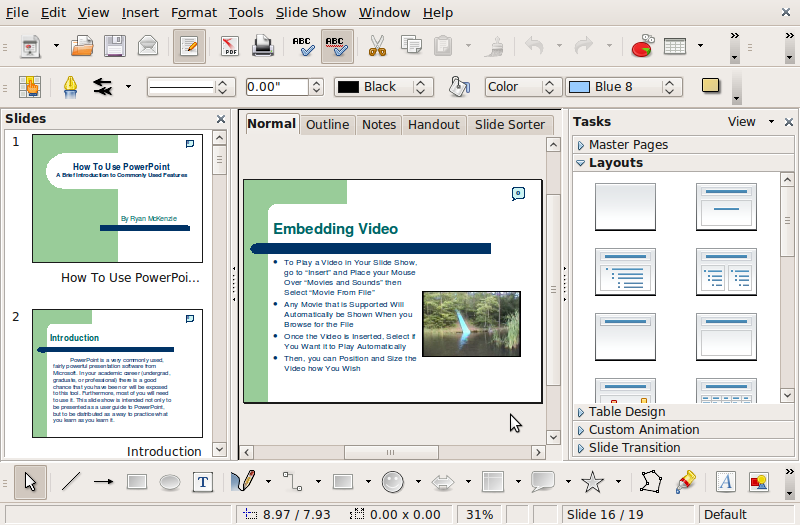Viewport: 800px width, 525px height.
Task: Select slide 1 thumbnail How To Use PowerPoint
Action: [117, 198]
